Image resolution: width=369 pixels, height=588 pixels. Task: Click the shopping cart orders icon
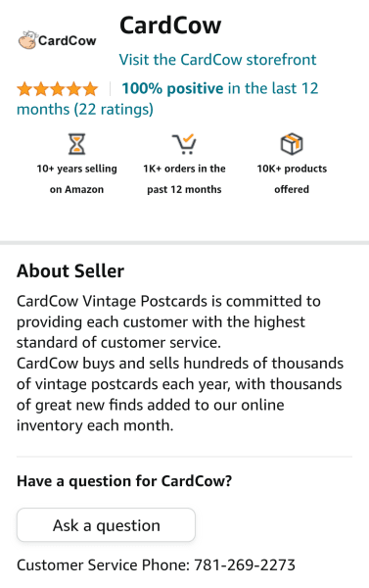pos(184,144)
